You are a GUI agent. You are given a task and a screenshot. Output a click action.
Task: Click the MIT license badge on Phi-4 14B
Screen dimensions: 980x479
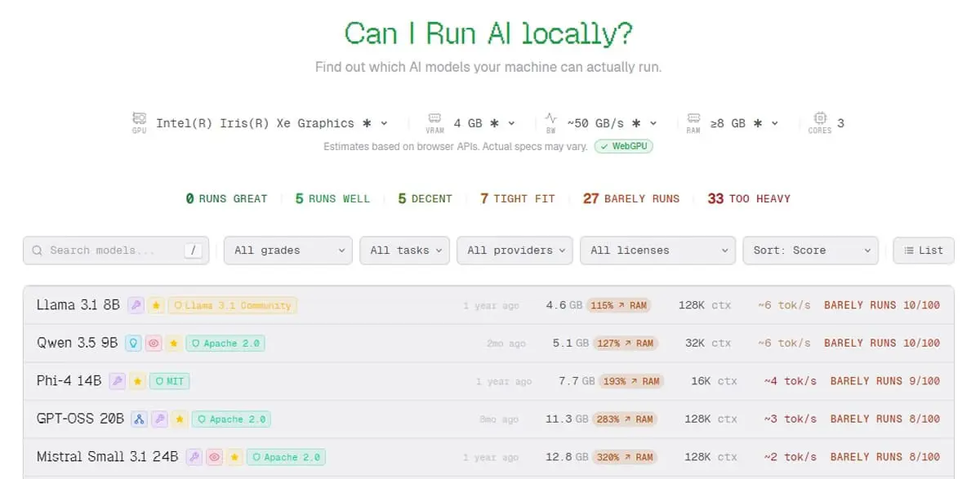[170, 381]
